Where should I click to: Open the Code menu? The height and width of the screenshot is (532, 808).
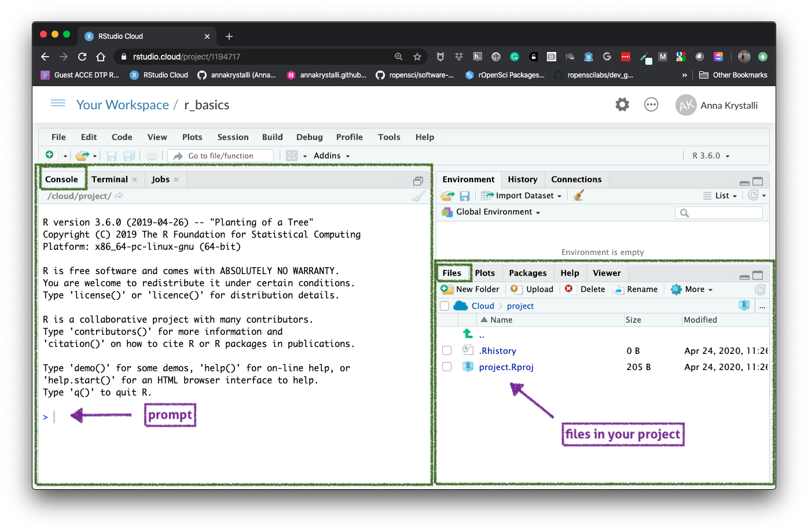coord(122,137)
